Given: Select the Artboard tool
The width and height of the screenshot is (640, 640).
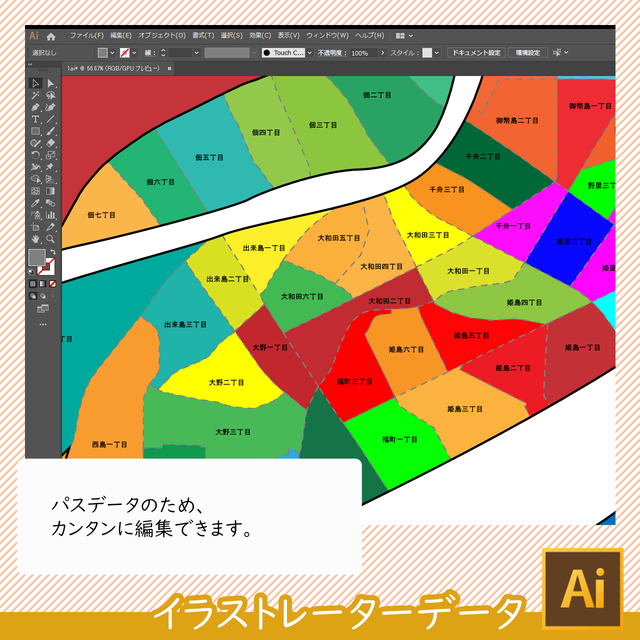Looking at the screenshot, I should (x=36, y=227).
